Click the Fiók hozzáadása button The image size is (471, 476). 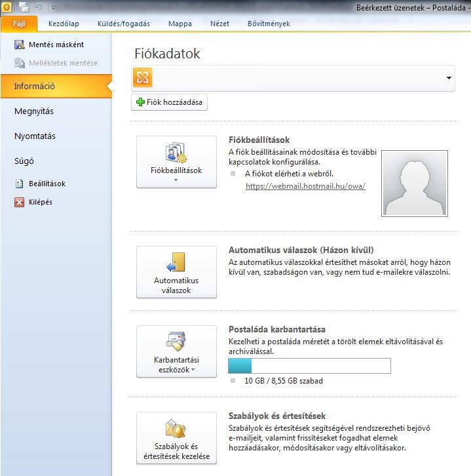tap(169, 102)
